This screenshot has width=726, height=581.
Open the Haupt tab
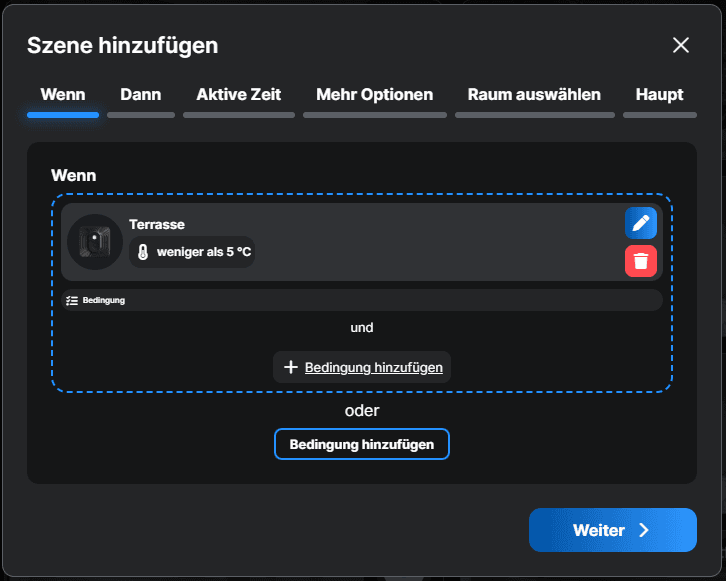click(659, 95)
